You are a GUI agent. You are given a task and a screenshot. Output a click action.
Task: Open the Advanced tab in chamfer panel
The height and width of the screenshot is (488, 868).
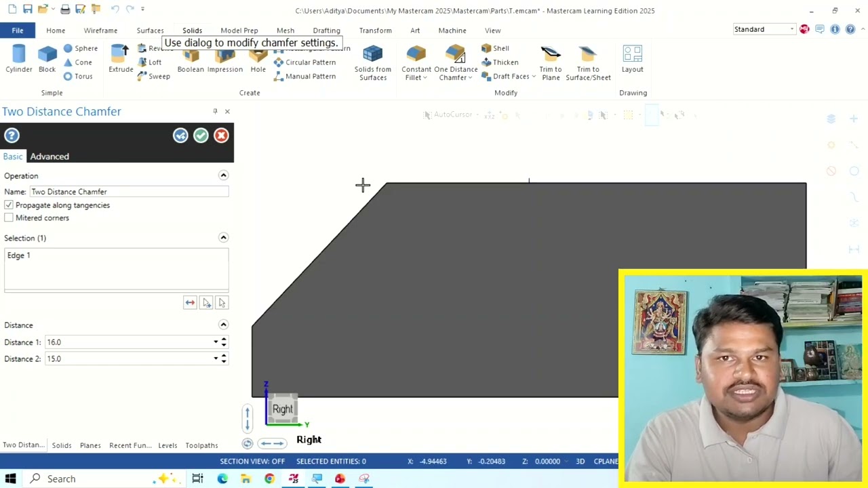(50, 157)
